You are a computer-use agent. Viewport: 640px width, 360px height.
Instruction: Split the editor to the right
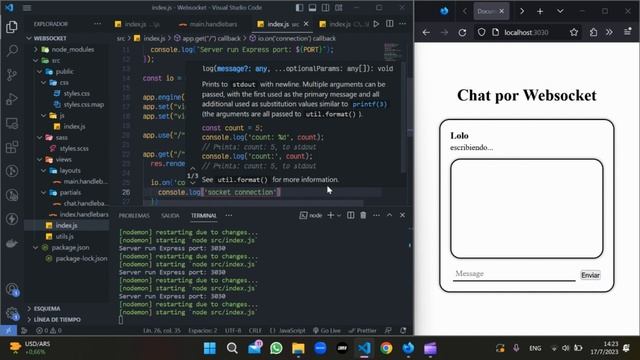(390, 24)
